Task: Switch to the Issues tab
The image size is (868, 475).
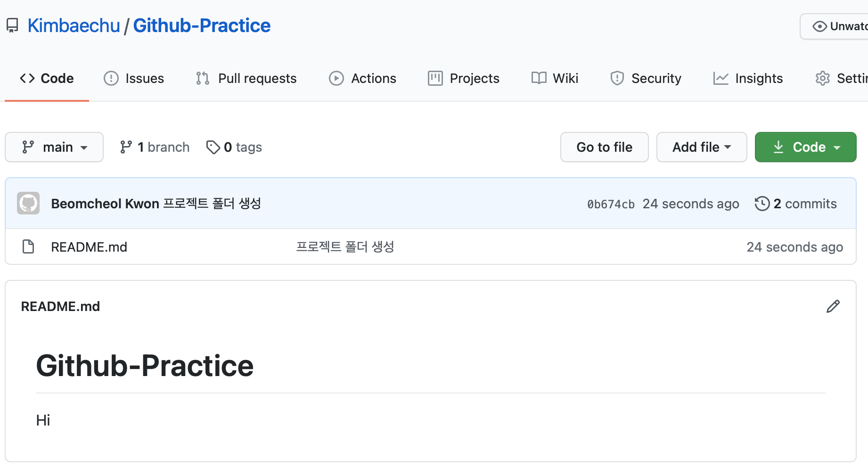Action: pos(134,78)
